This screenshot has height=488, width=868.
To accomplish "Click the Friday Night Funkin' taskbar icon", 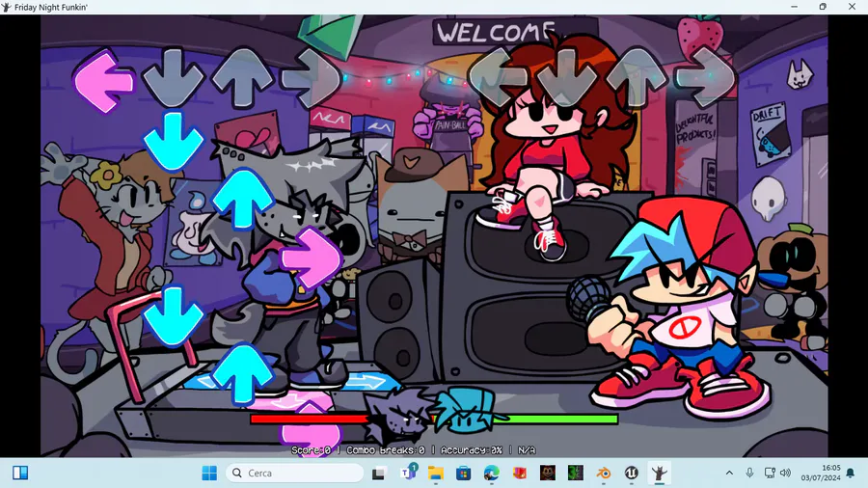I will click(659, 474).
